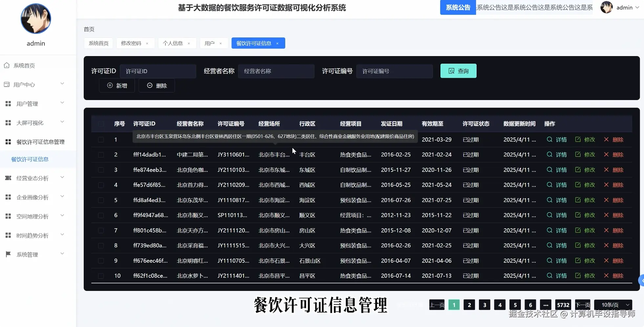This screenshot has height=327, width=644.
Task: Click the 修改 edit icon in row 9
Action: pos(578,260)
